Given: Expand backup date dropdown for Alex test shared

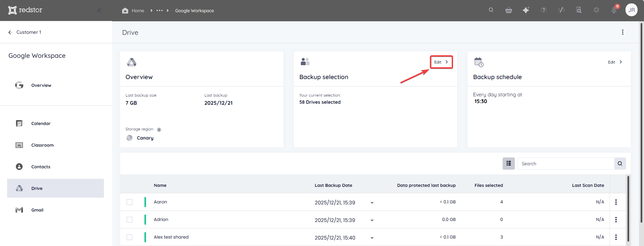Looking at the screenshot, I should point(372,238).
